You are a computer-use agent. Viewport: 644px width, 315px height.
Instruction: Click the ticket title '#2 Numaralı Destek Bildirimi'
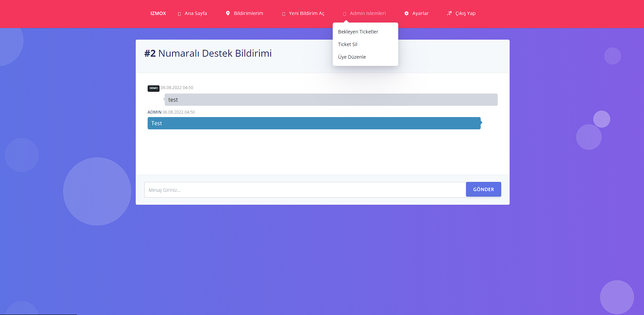point(208,53)
